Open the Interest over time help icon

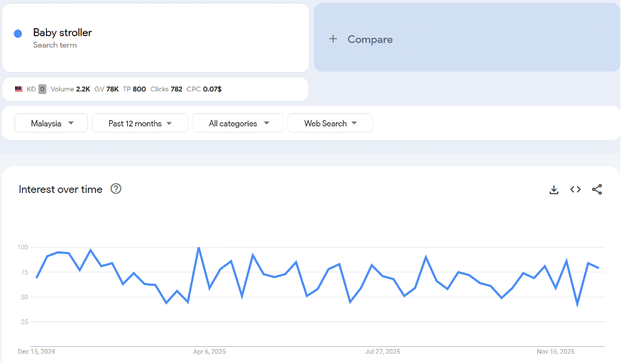point(116,189)
